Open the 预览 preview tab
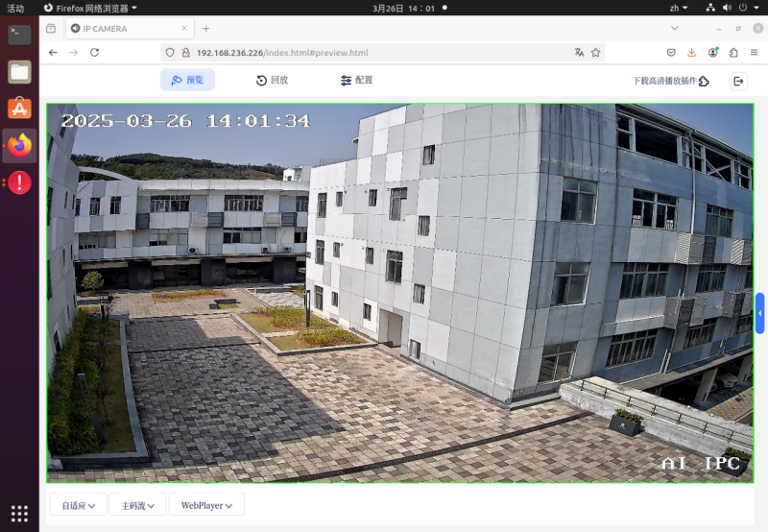 click(187, 80)
